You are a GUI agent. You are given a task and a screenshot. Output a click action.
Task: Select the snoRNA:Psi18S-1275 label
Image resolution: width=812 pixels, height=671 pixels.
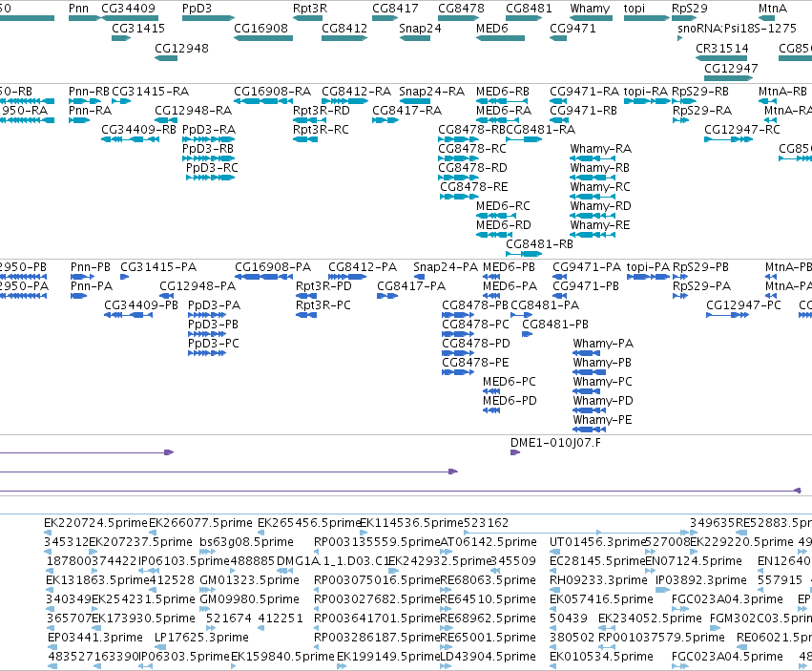coord(737,28)
